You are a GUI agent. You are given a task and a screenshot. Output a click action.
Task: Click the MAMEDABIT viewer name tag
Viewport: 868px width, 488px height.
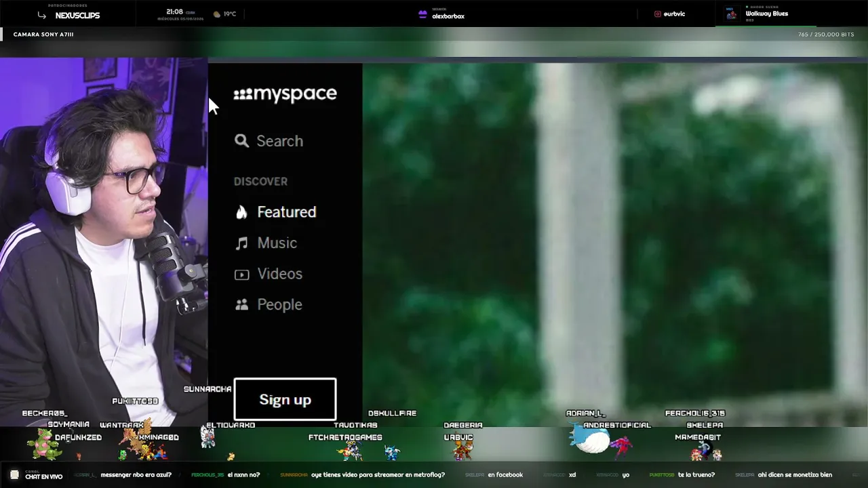point(698,438)
